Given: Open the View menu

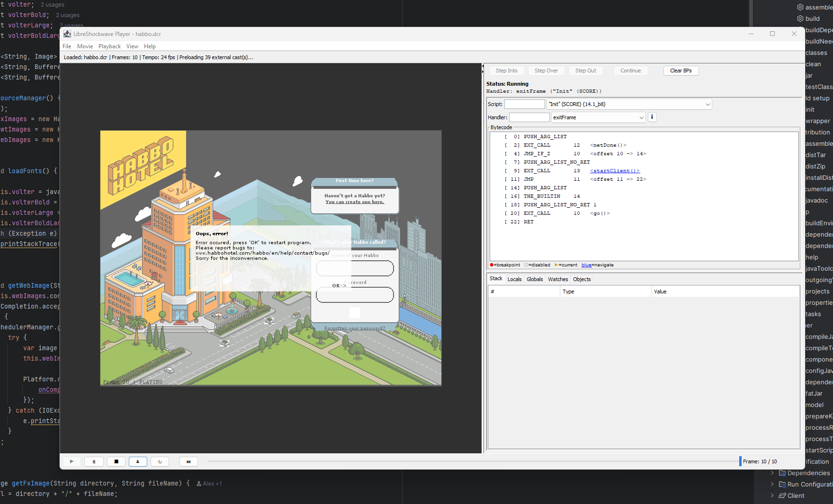Looking at the screenshot, I should pyautogui.click(x=132, y=46).
